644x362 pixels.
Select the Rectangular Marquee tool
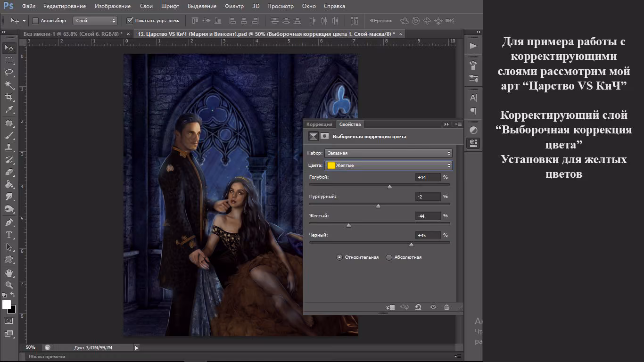(8, 60)
